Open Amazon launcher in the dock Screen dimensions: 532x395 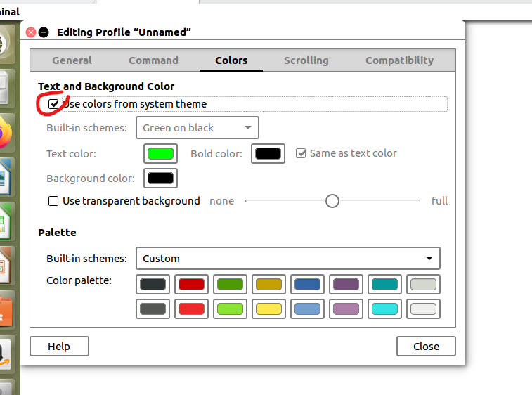(6, 354)
